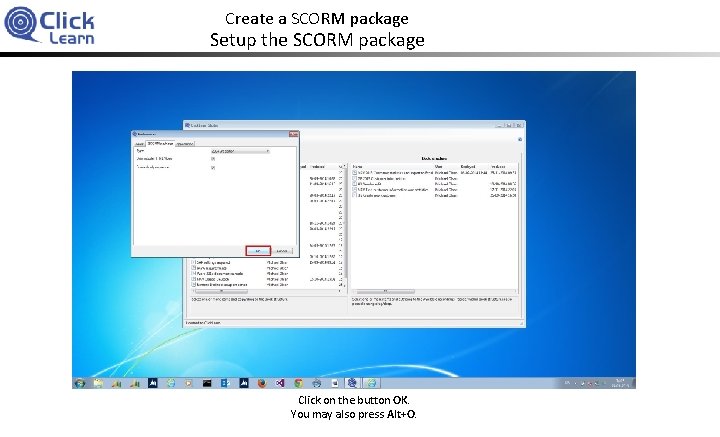Click the OK button in the dialog
The height and width of the screenshot is (437, 720).
[258, 251]
